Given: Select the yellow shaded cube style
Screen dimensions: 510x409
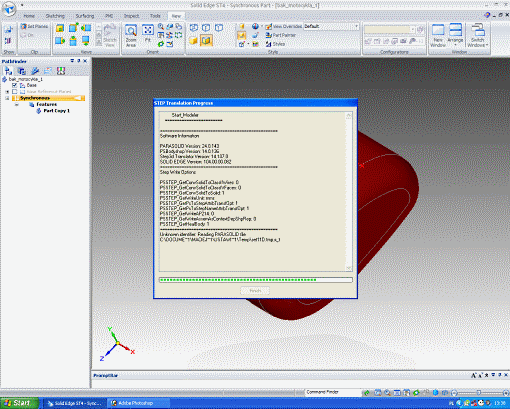Looking at the screenshot, I should [194, 41].
